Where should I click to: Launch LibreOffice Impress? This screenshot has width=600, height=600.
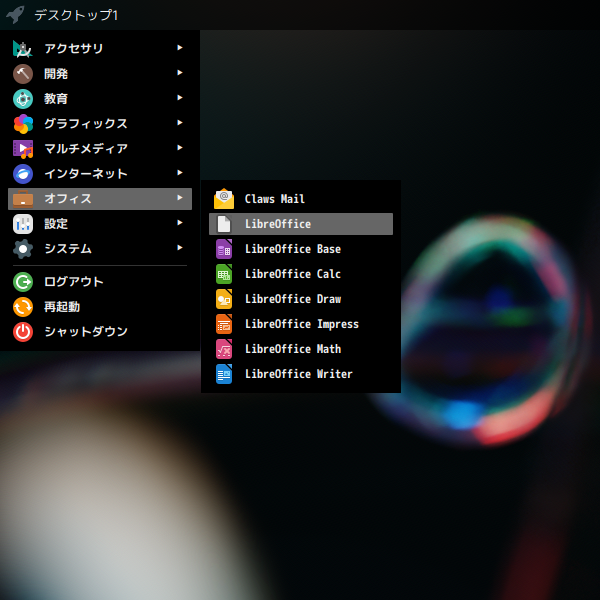tap(301, 324)
